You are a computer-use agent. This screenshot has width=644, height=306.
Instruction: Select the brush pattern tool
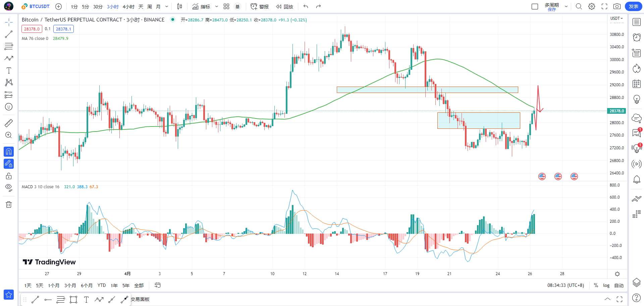[x=9, y=58]
